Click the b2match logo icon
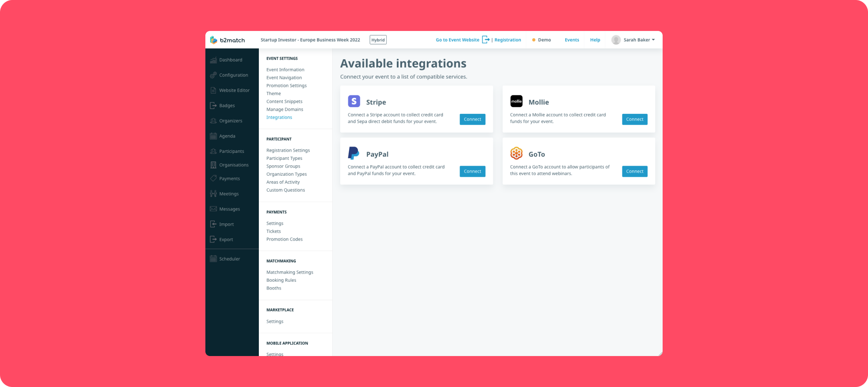 214,40
